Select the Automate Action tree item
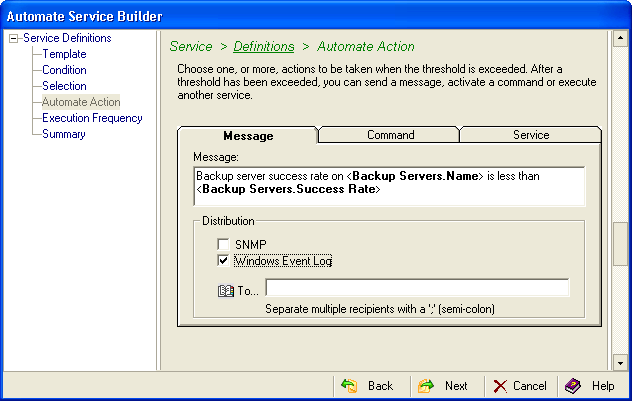The image size is (632, 401). tap(81, 102)
